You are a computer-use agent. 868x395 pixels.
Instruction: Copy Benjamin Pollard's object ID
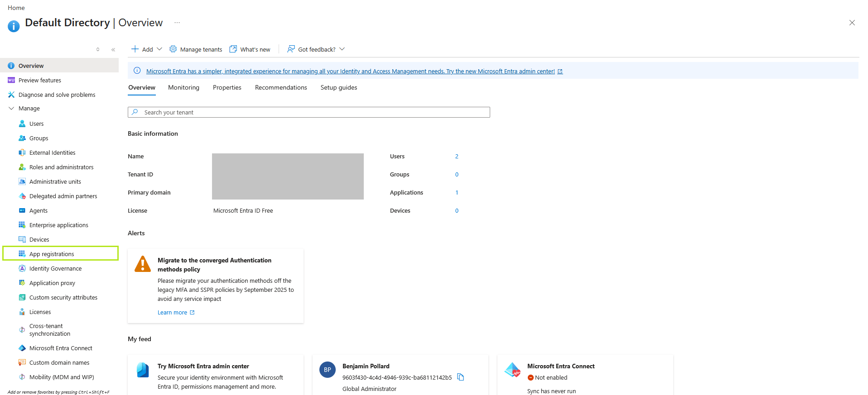click(461, 377)
